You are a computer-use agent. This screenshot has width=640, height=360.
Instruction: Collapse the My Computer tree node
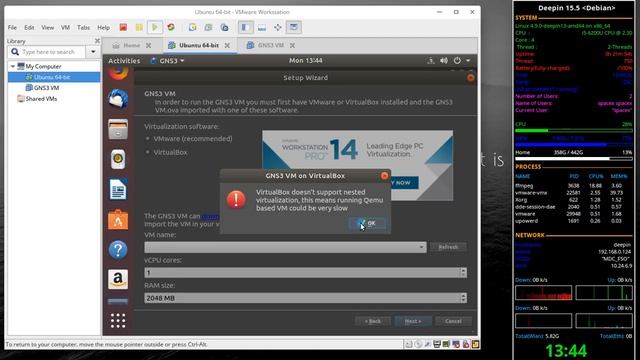[13, 66]
